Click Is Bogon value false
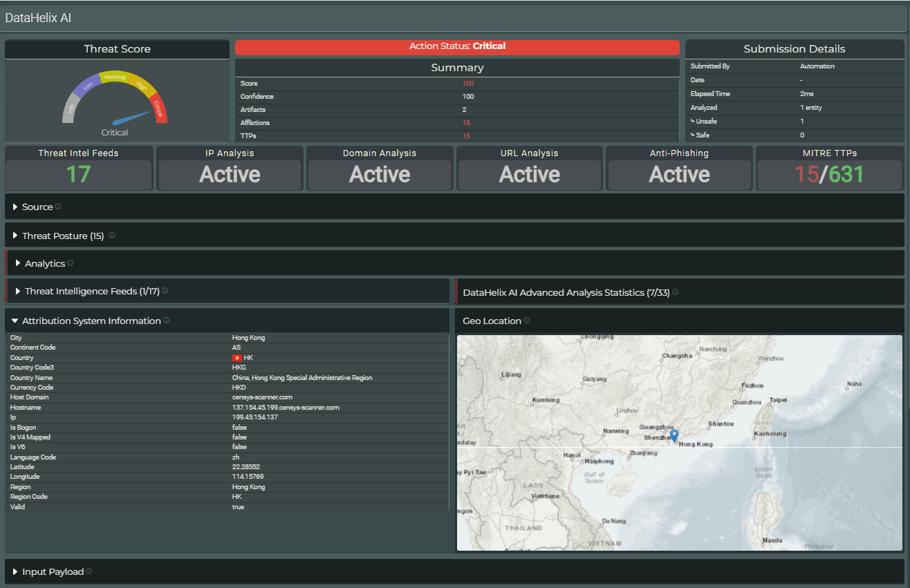The width and height of the screenshot is (910, 588). pos(239,428)
